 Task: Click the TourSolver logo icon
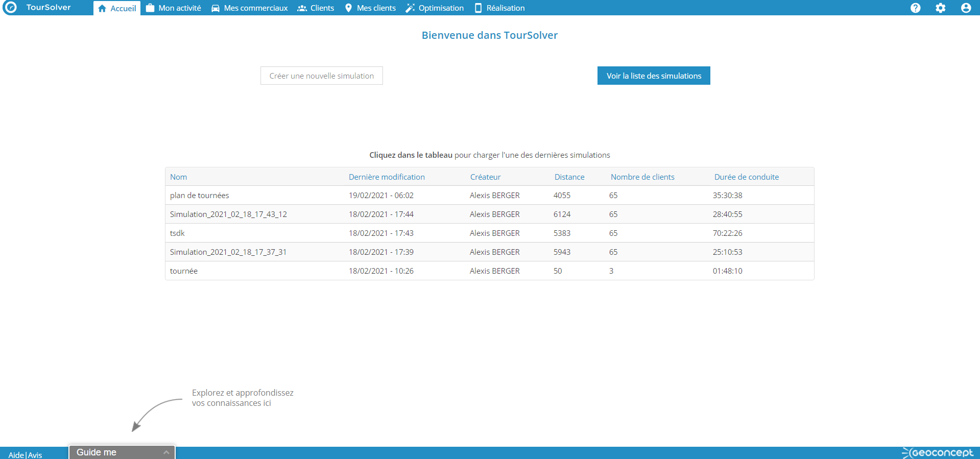tap(10, 8)
